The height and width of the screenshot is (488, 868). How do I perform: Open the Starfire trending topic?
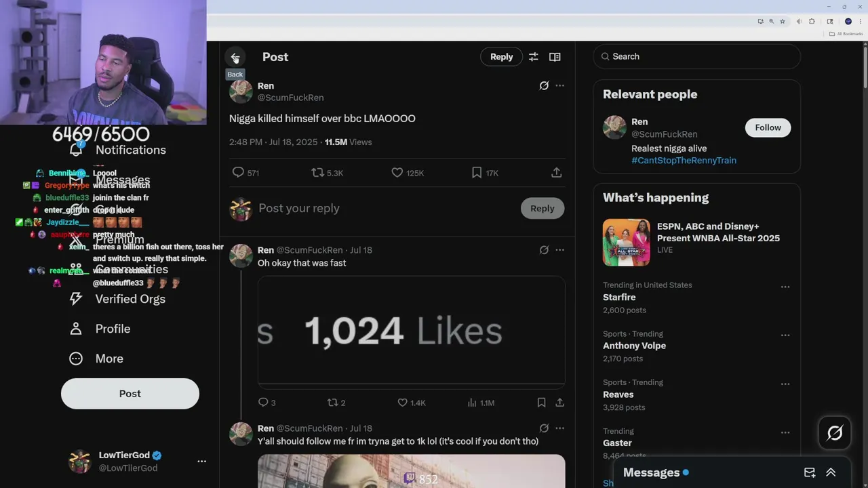pos(696,297)
